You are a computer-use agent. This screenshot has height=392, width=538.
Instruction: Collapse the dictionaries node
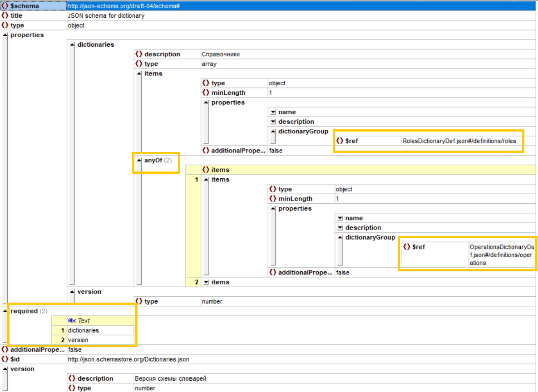[72, 44]
